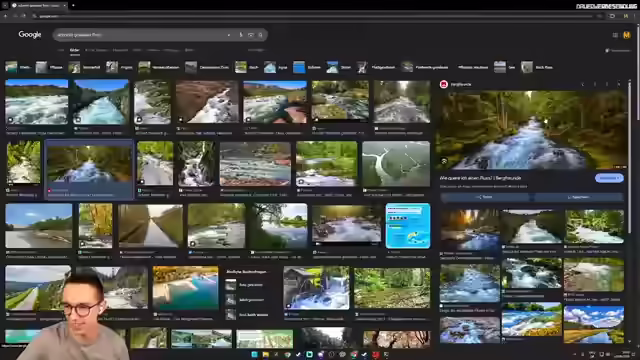Select the aerial river delta thumbnail
640x360 pixels.
[x=396, y=164]
